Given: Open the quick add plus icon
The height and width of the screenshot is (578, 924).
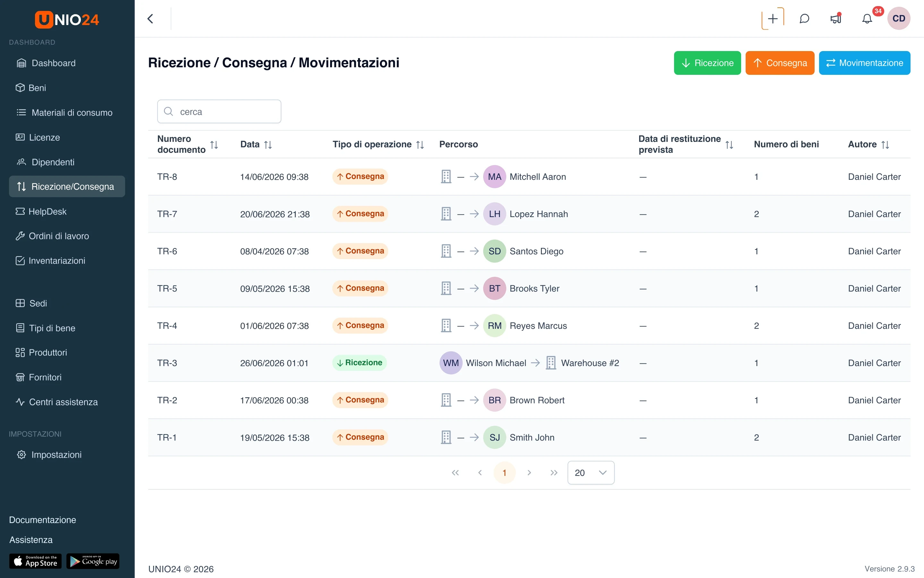Looking at the screenshot, I should point(773,18).
